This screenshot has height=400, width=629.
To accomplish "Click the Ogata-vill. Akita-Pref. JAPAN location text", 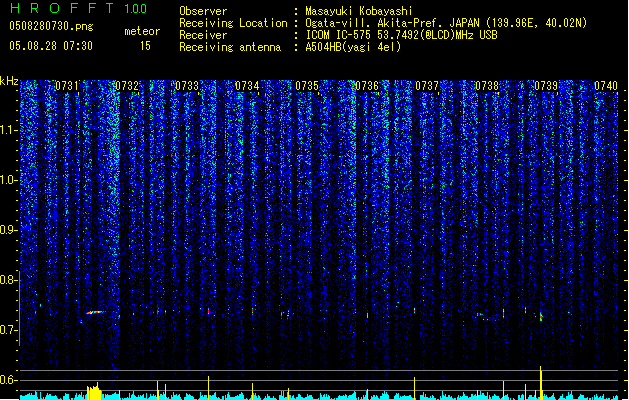I will pyautogui.click(x=446, y=23).
